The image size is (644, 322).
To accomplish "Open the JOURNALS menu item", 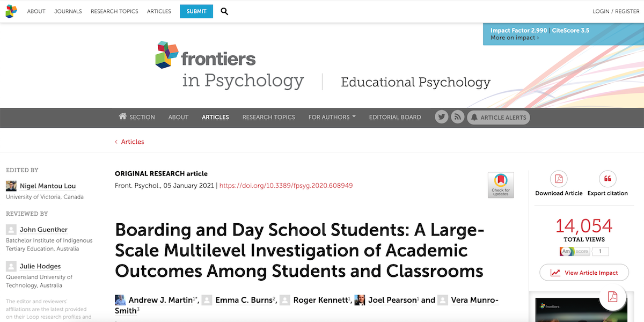I will [x=68, y=11].
